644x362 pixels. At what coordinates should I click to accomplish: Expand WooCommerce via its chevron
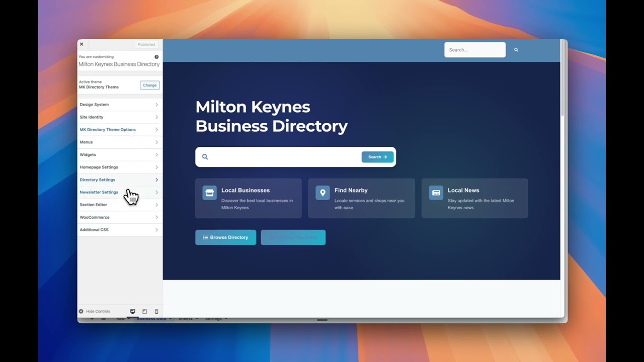coord(156,217)
